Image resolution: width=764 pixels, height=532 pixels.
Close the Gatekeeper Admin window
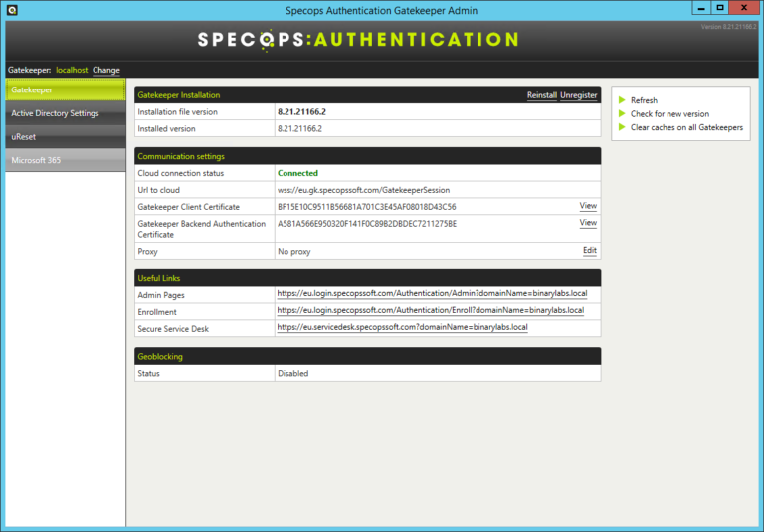click(x=744, y=8)
